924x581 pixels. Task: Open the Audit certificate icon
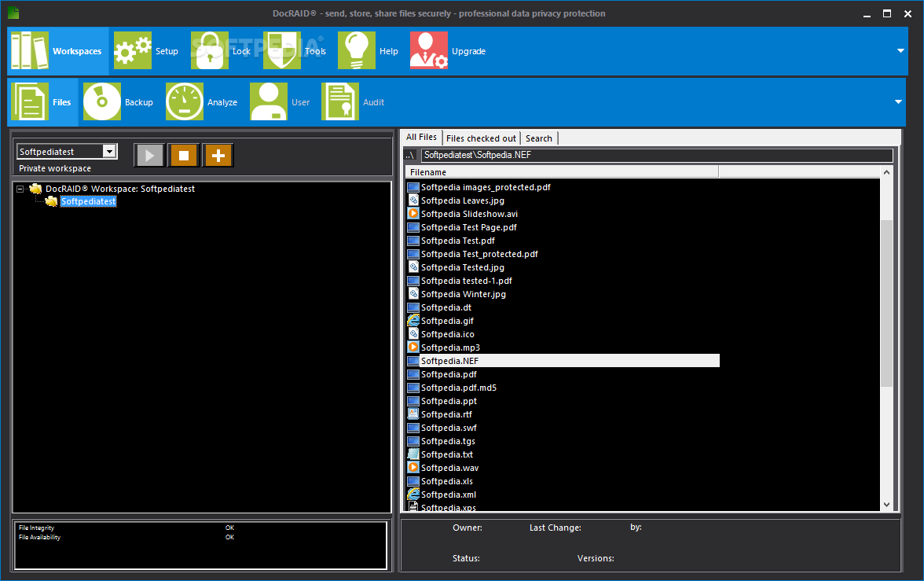[340, 101]
